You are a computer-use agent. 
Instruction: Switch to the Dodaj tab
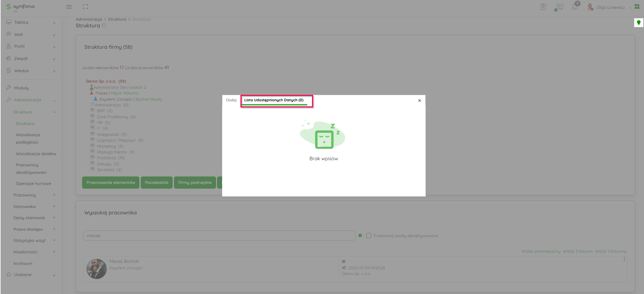point(231,100)
